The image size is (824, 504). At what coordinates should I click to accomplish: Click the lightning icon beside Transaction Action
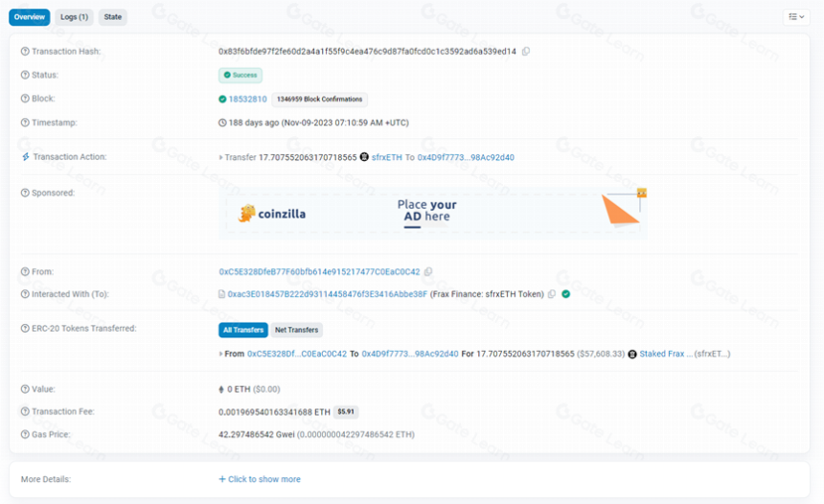point(25,156)
